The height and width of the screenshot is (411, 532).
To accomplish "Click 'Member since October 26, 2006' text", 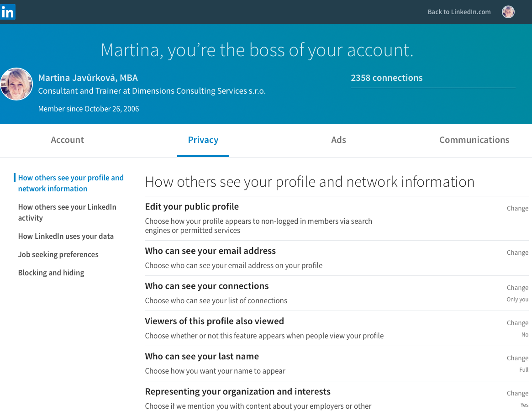I will pos(89,109).
